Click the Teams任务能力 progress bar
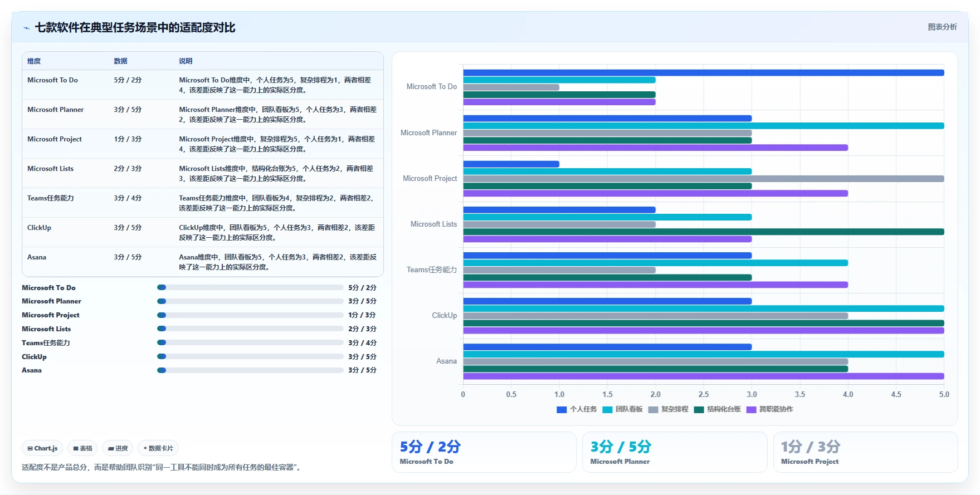 250,343
